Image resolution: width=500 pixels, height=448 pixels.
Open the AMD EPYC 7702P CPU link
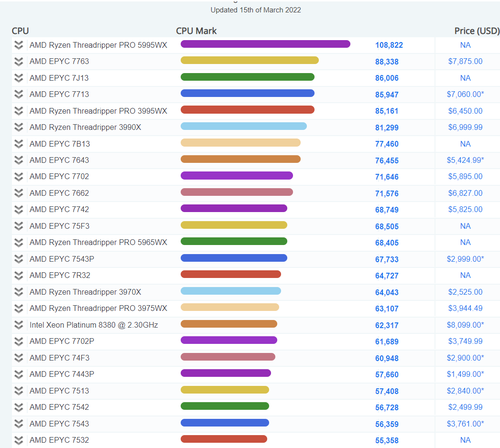point(62,341)
